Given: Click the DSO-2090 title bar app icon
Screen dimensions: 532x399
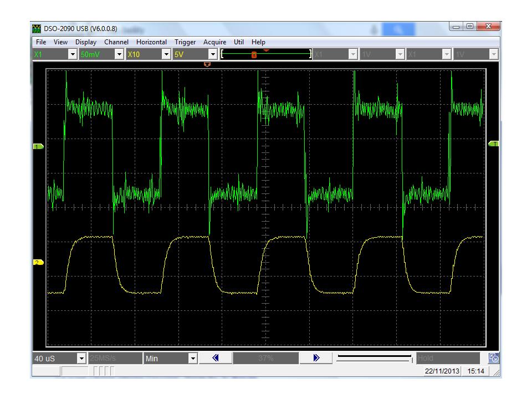Looking at the screenshot, I should (x=37, y=29).
